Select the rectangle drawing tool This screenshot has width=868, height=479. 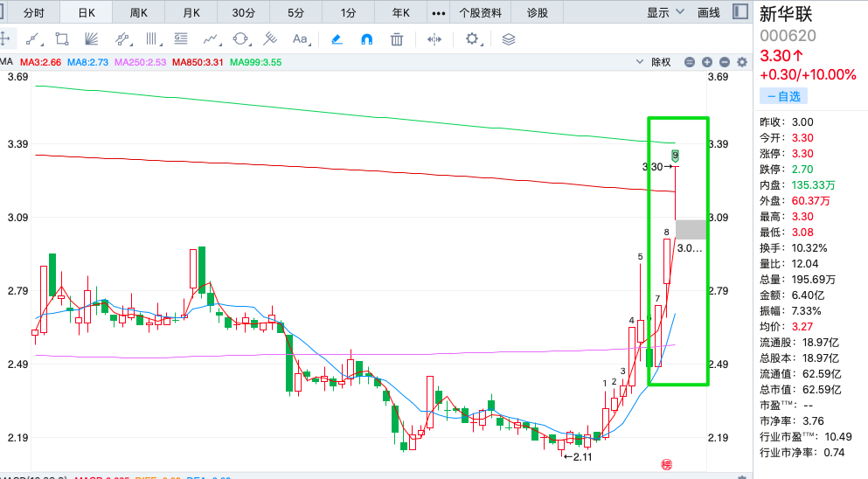point(61,38)
